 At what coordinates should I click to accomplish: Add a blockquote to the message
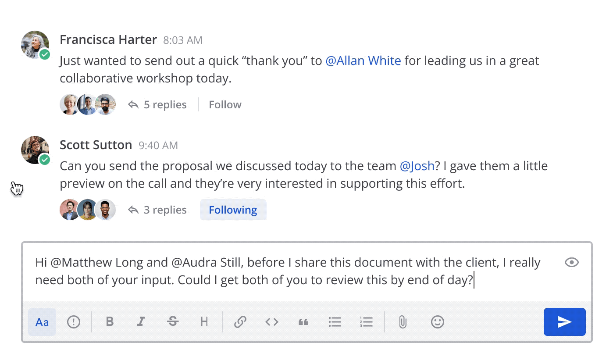303,322
